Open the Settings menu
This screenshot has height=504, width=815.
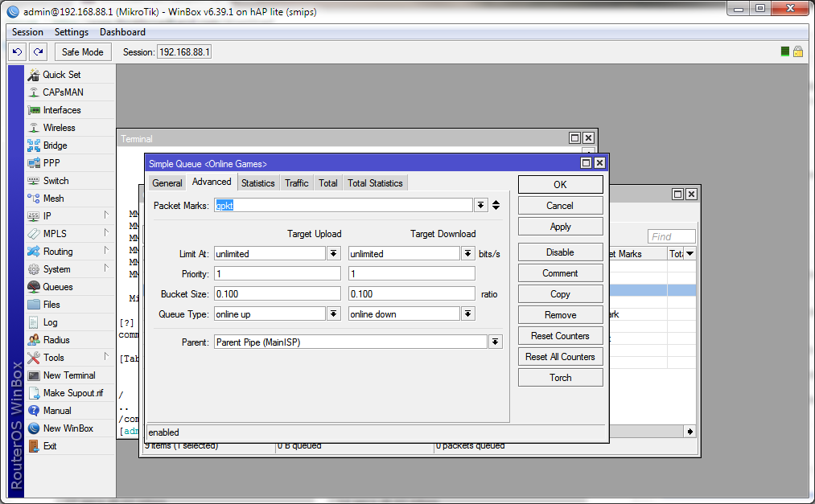pyautogui.click(x=72, y=32)
